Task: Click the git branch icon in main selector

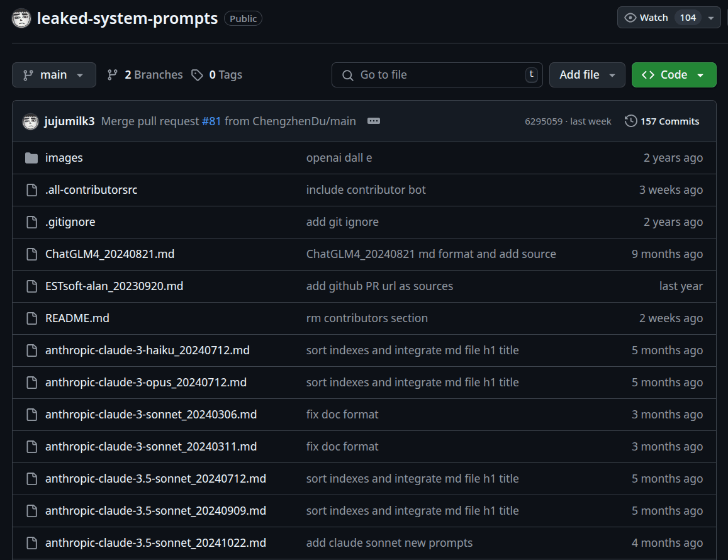Action: 28,75
